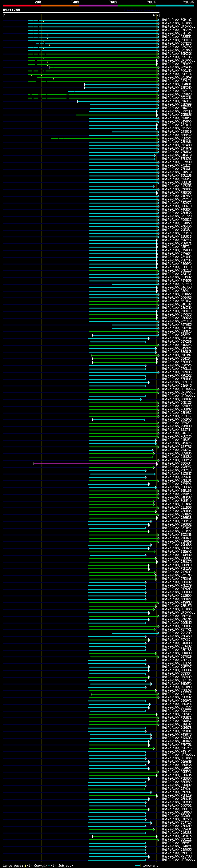Open hit UniRef100_B8C0W4
Screen dimensions: 197x868
pyautogui.click(x=177, y=464)
